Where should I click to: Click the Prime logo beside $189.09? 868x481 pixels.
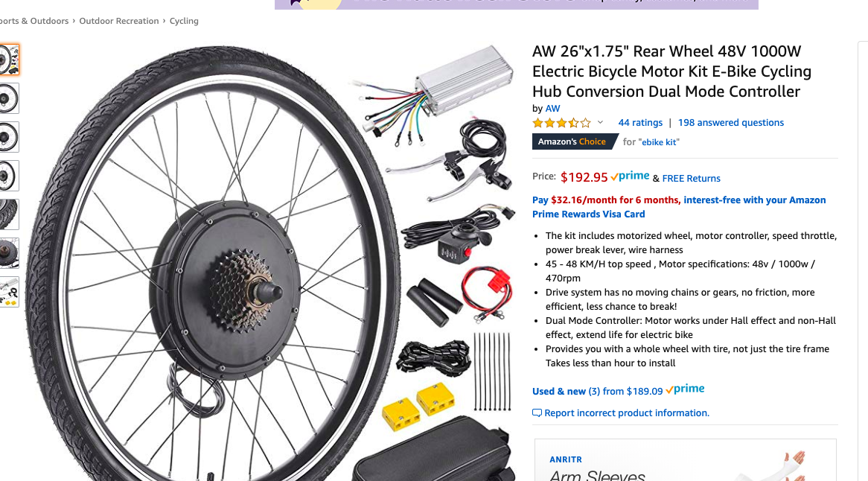point(684,388)
